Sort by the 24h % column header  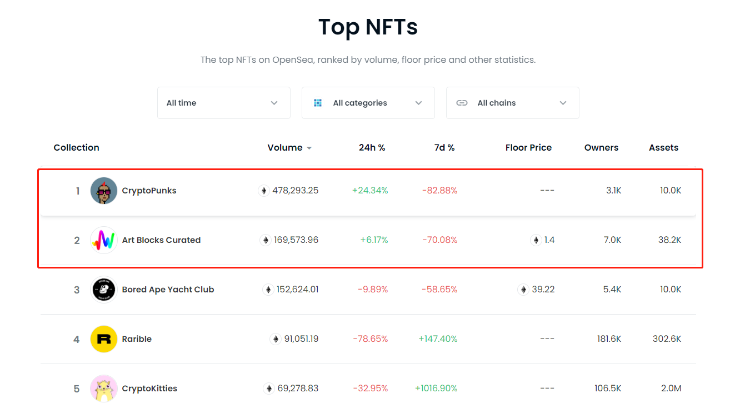point(372,148)
